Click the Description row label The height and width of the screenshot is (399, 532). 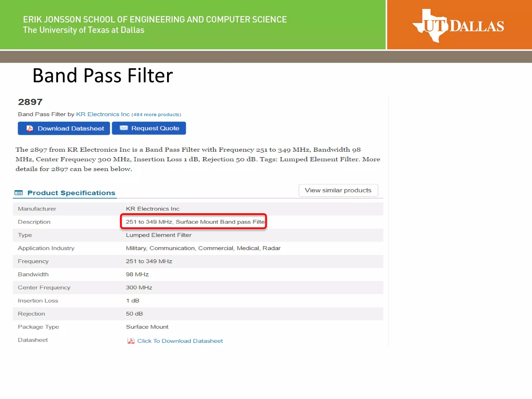(34, 222)
